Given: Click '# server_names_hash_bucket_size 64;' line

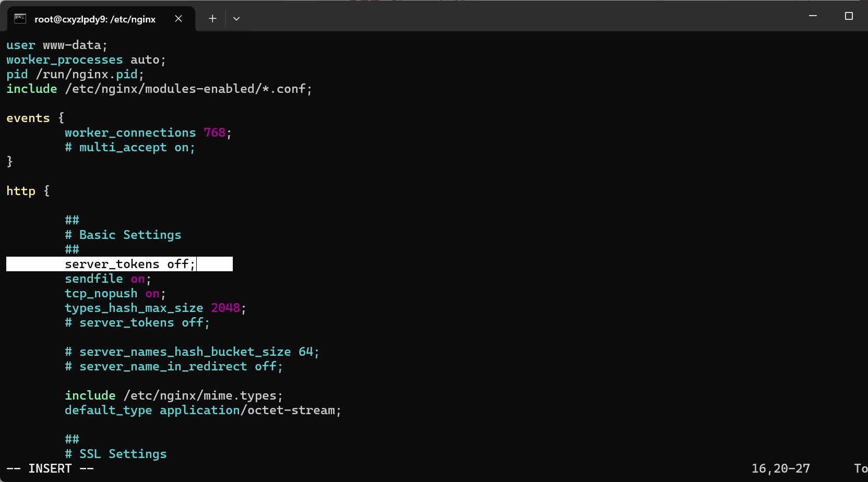Looking at the screenshot, I should (x=192, y=352).
